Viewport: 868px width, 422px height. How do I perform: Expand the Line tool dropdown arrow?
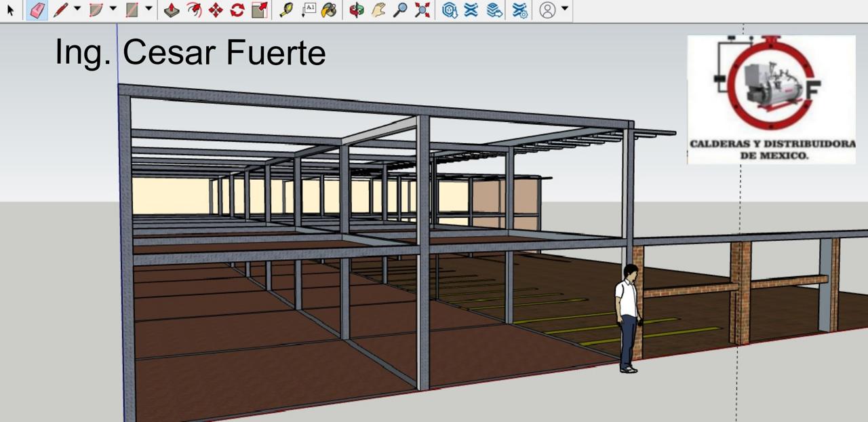pyautogui.click(x=77, y=9)
